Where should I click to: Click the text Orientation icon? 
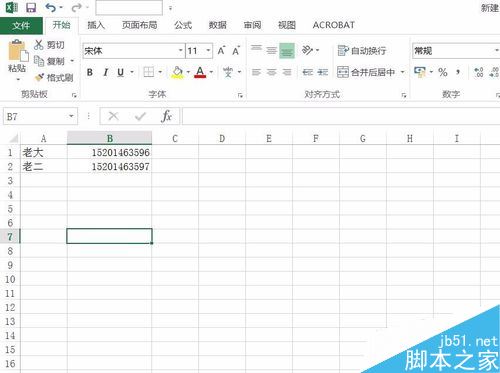pyautogui.click(x=307, y=51)
